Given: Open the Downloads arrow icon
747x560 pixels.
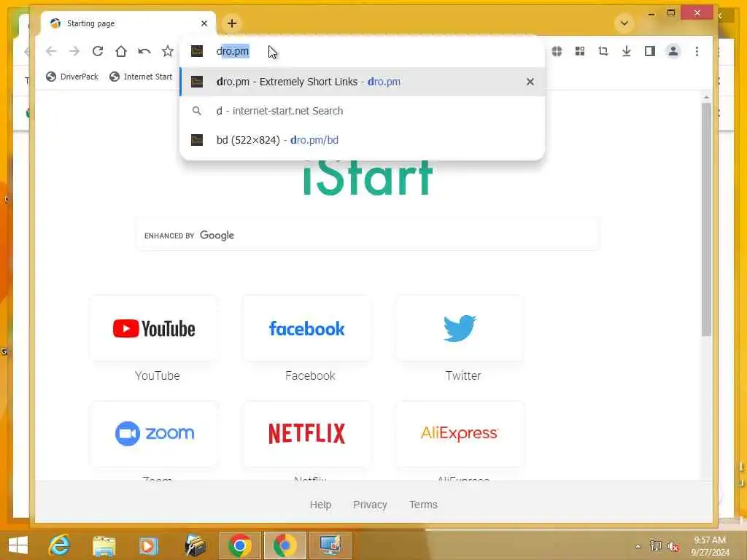Looking at the screenshot, I should pos(627,51).
